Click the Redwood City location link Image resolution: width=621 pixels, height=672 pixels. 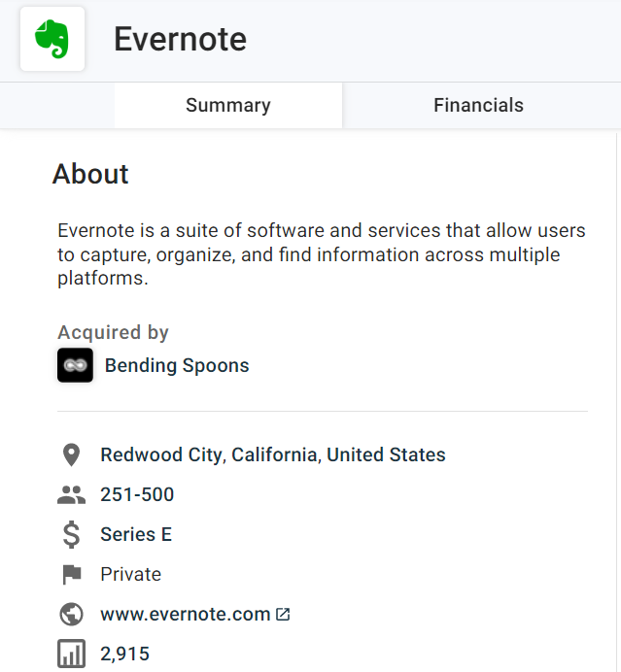coord(161,454)
